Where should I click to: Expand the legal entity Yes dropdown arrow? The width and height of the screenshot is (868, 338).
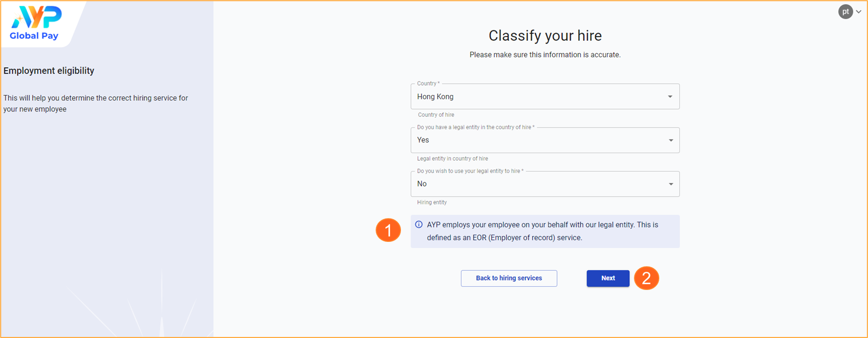(671, 140)
